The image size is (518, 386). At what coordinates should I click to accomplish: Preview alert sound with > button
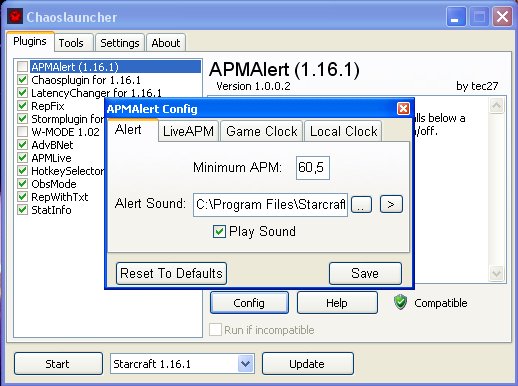pos(391,204)
